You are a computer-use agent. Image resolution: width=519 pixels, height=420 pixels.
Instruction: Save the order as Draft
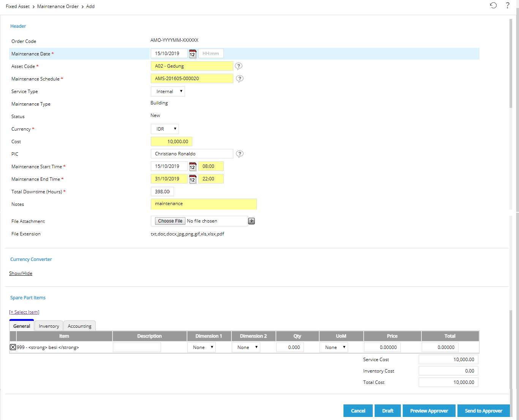click(388, 411)
